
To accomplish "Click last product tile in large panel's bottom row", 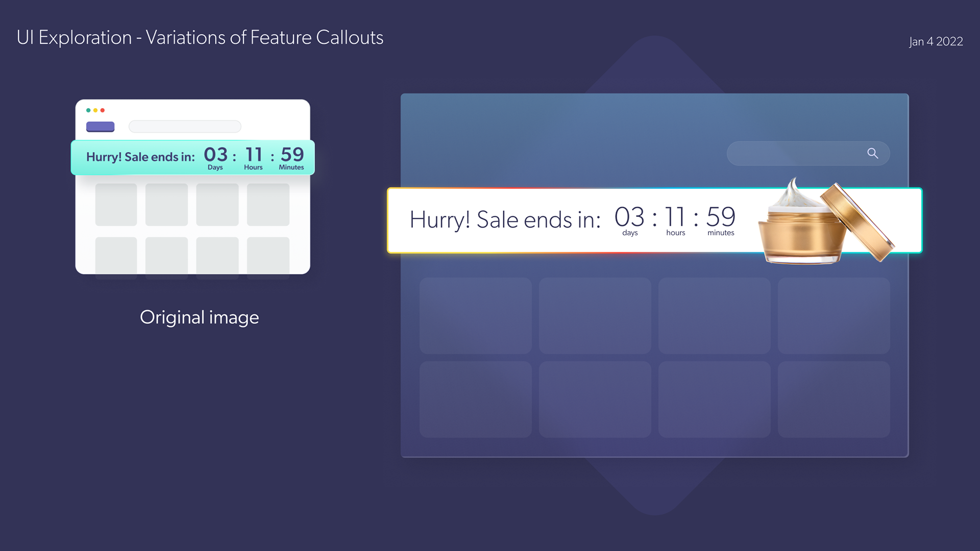I will [834, 399].
